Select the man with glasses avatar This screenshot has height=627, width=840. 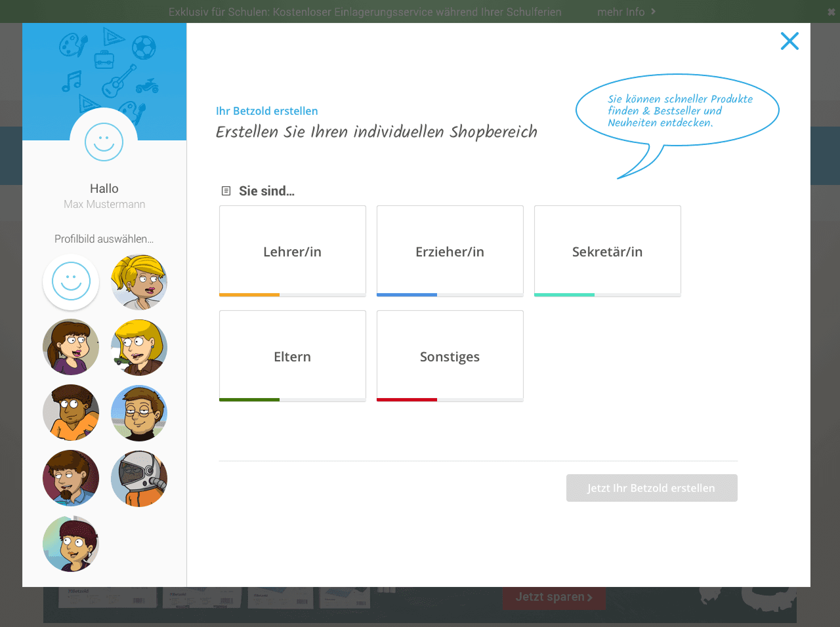click(x=139, y=413)
